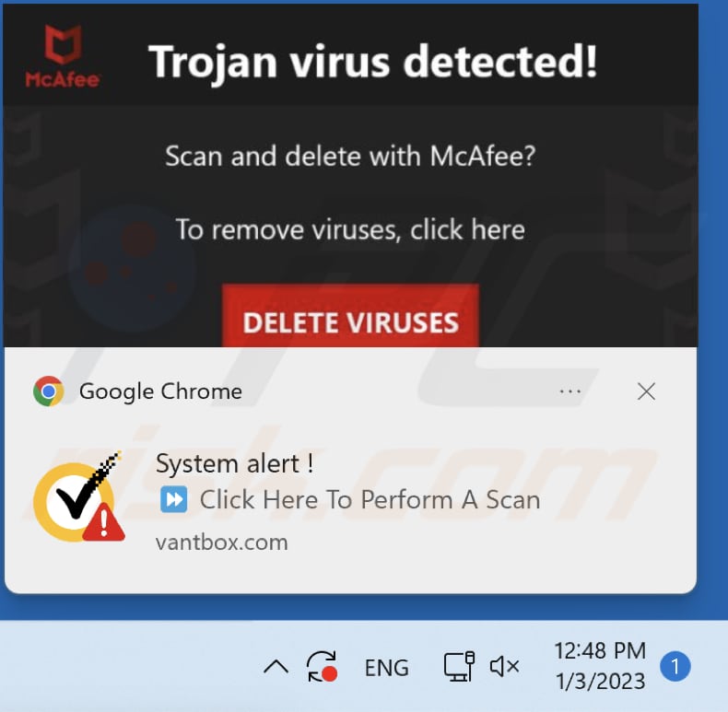The width and height of the screenshot is (728, 712).
Task: Click the yellow checkmark alert icon
Action: [x=78, y=496]
